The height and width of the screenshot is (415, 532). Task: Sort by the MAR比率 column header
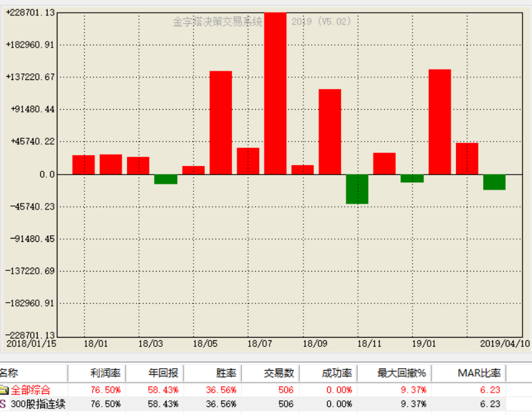click(x=469, y=373)
